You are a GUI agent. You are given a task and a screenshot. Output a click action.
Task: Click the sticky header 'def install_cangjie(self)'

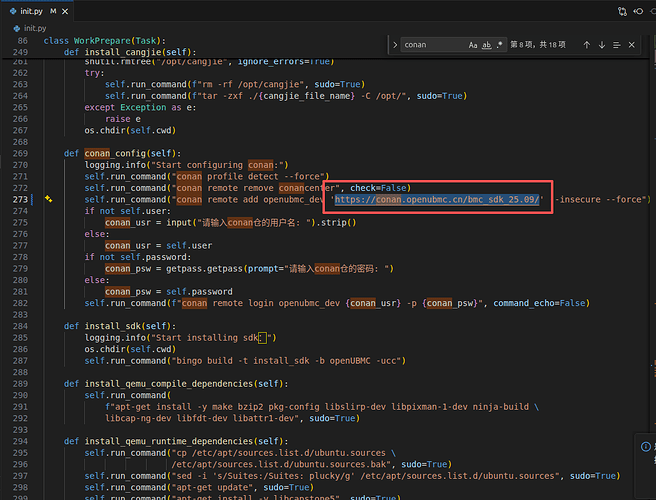(130, 51)
